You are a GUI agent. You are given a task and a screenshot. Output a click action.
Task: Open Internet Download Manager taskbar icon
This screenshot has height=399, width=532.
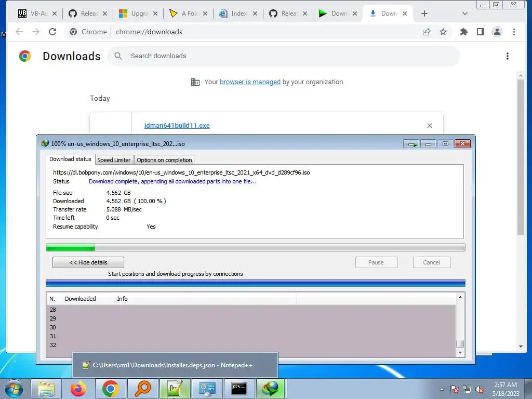pyautogui.click(x=270, y=389)
